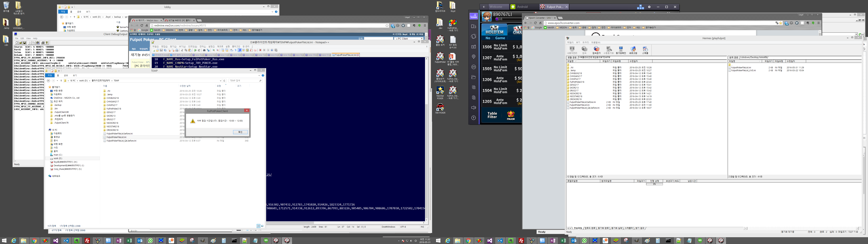The width and height of the screenshot is (868, 244).
Task: Select the lloyd folder on the desktop
Action: click(x=452, y=7)
